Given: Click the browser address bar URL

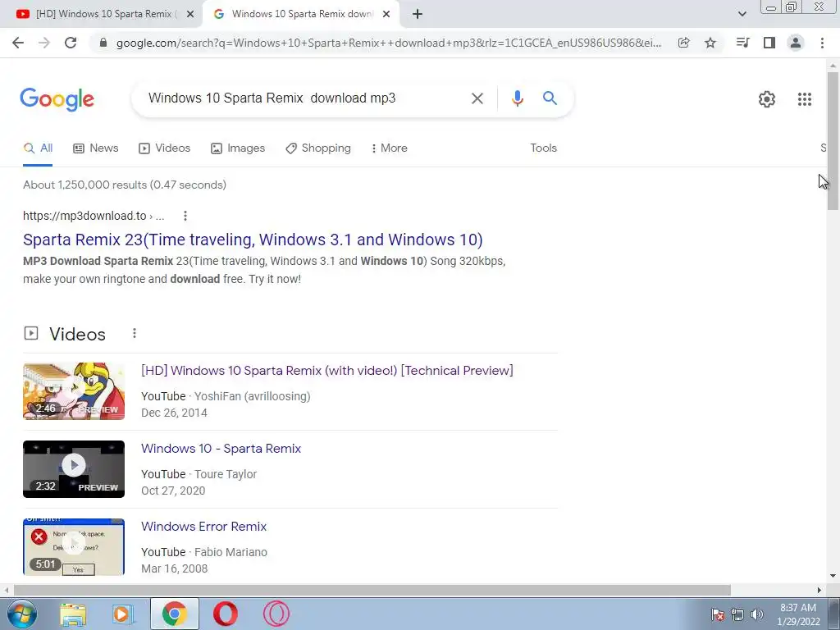Looking at the screenshot, I should click(x=388, y=43).
